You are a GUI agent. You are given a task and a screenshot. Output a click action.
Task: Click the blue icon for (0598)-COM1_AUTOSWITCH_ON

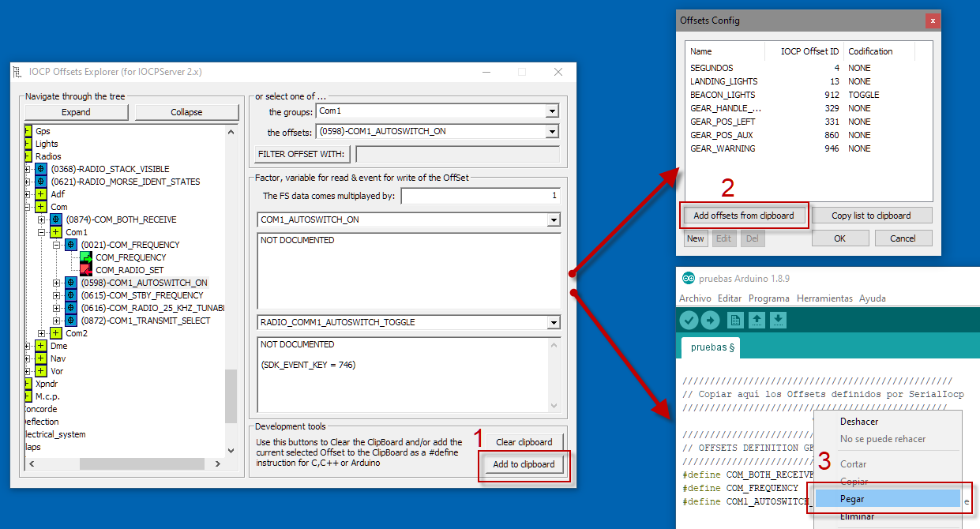coord(71,283)
